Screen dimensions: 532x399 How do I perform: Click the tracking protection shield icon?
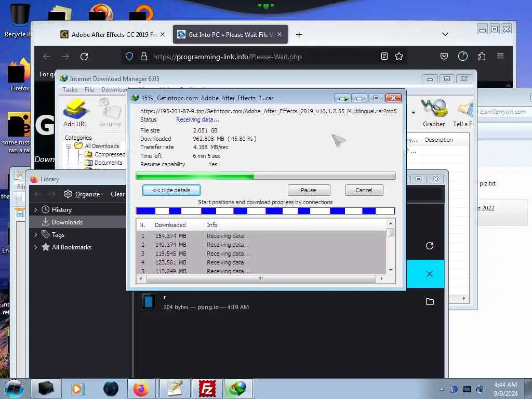click(129, 56)
